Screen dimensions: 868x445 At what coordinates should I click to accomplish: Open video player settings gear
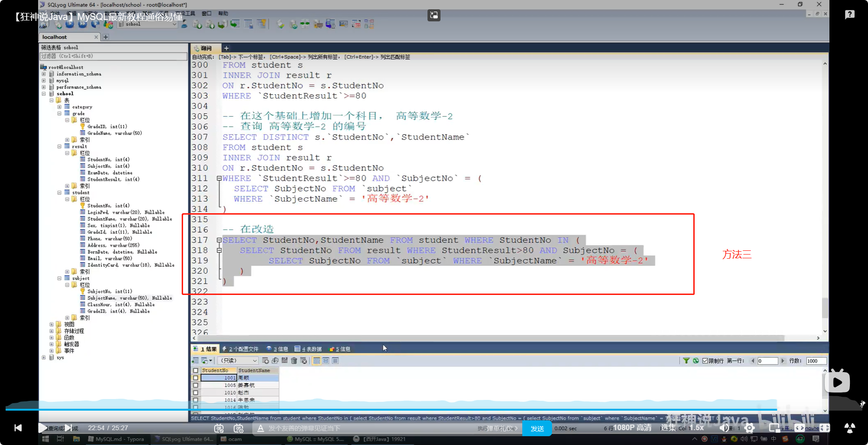[x=750, y=428]
